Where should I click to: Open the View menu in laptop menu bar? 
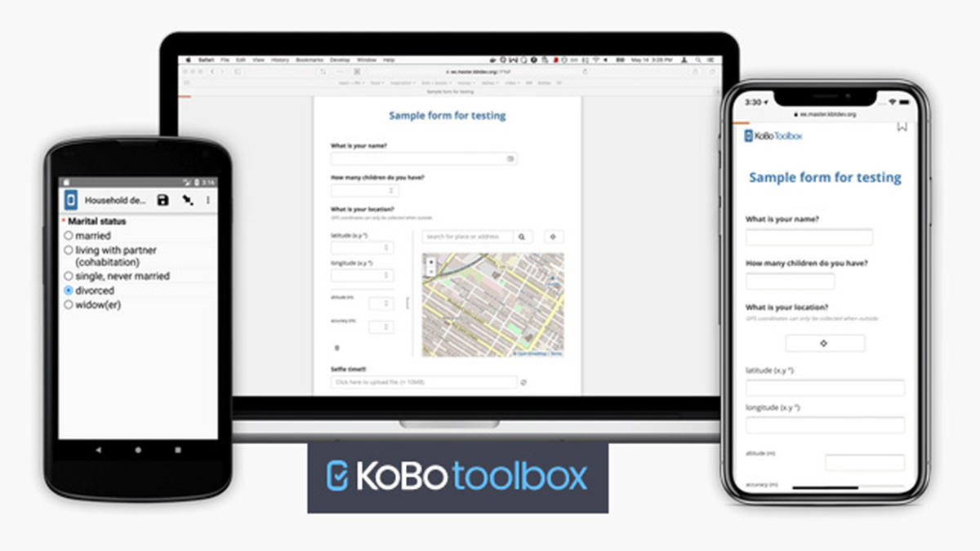coord(258,60)
